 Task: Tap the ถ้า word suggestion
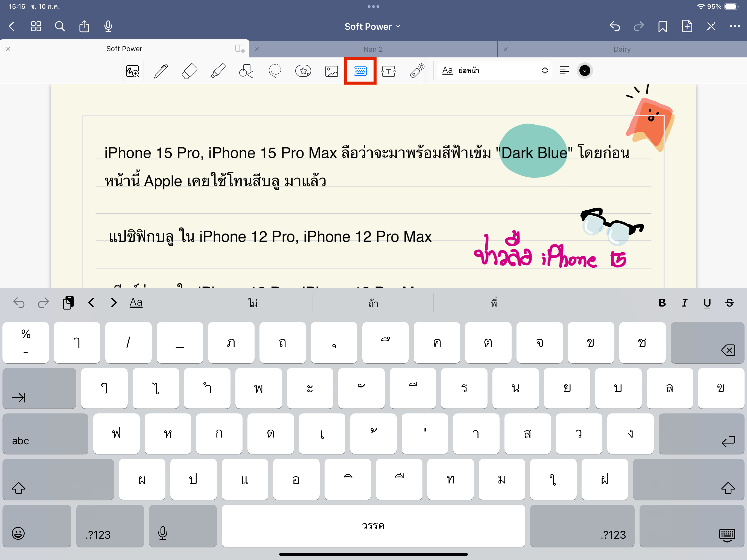(373, 303)
